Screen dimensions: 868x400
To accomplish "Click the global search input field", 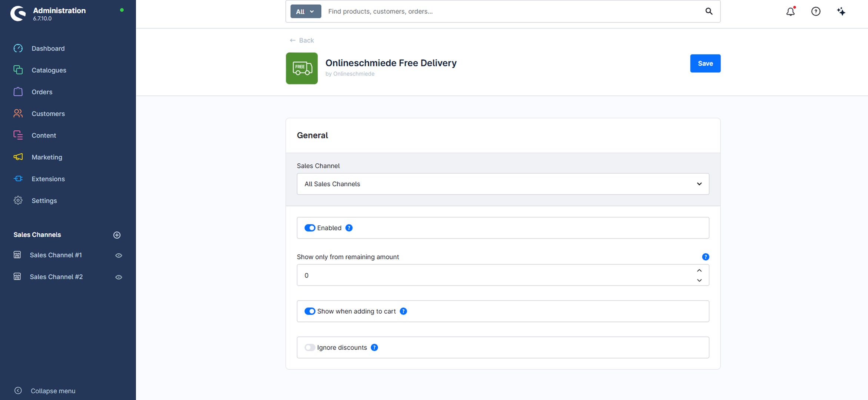I will [513, 11].
